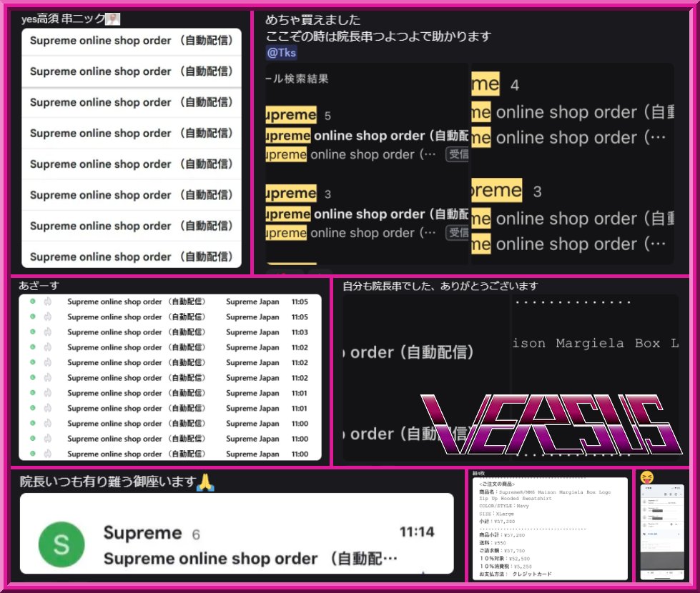Click the 計4枚 caption above the order details
Viewport: 700px width, 593px height.
click(478, 473)
